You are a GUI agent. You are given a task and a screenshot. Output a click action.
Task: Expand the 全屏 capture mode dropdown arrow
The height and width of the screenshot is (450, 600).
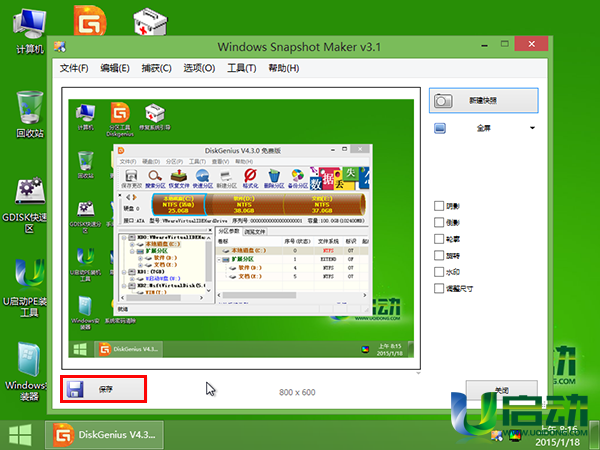pos(532,128)
